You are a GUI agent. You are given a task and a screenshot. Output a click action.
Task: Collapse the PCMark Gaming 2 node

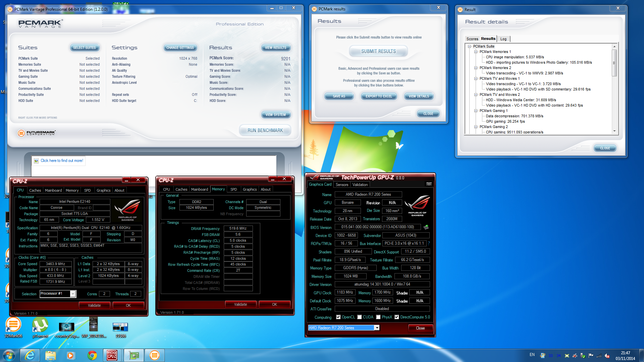[x=476, y=127]
